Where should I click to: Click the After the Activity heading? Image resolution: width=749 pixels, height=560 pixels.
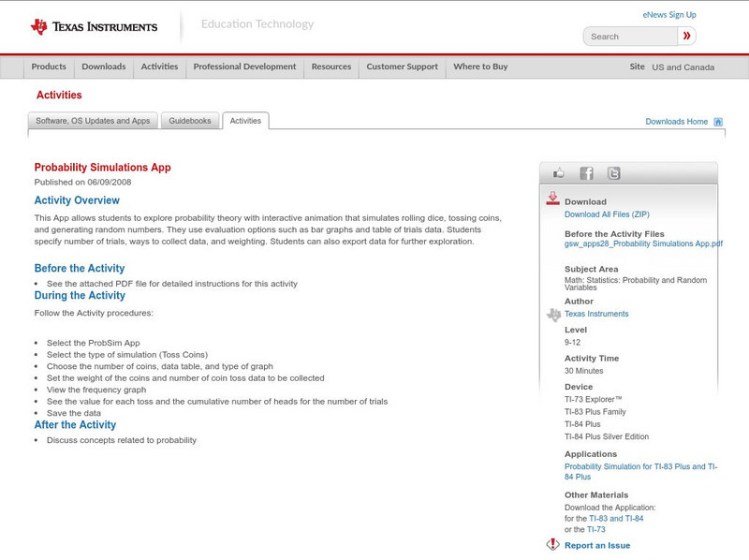tap(75, 425)
